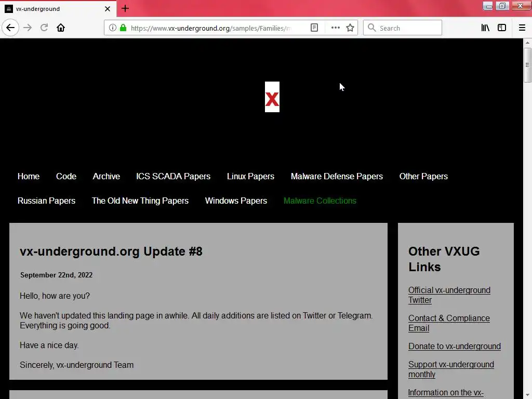Click Donate to vx-underground link

click(x=455, y=347)
